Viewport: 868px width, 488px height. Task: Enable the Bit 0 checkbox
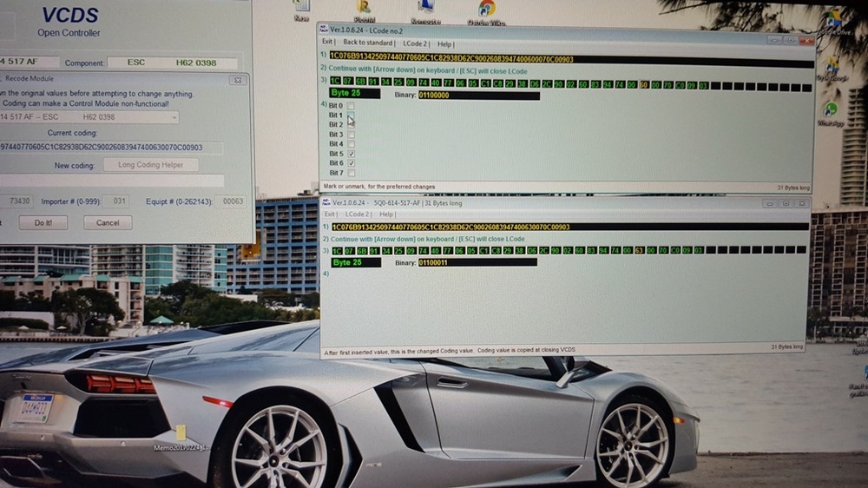coord(351,106)
